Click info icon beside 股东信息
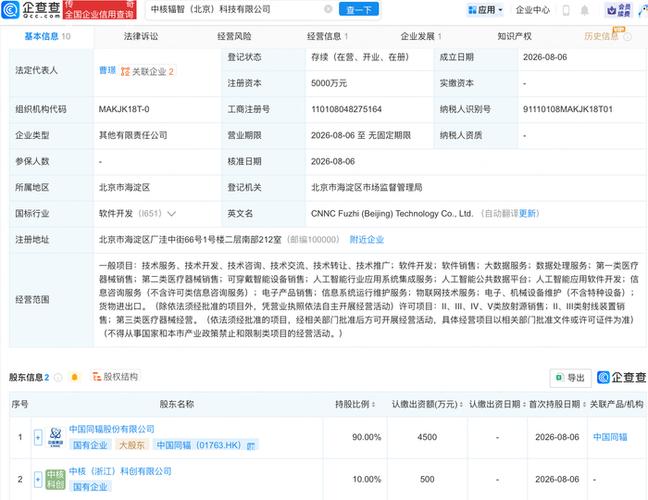This screenshot has width=648, height=500. (58, 377)
